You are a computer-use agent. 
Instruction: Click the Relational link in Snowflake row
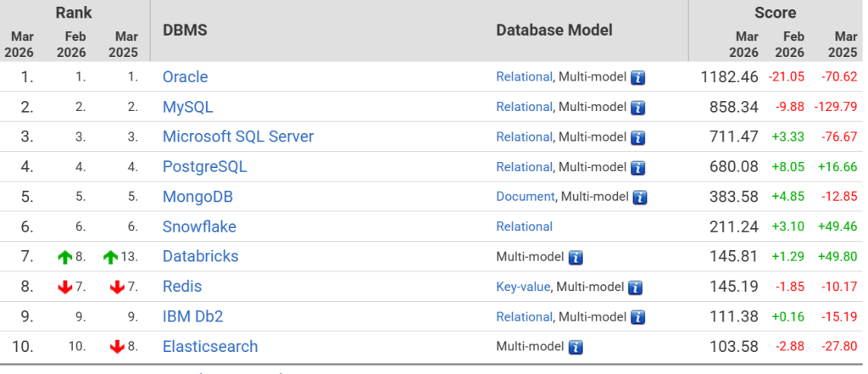pos(524,226)
